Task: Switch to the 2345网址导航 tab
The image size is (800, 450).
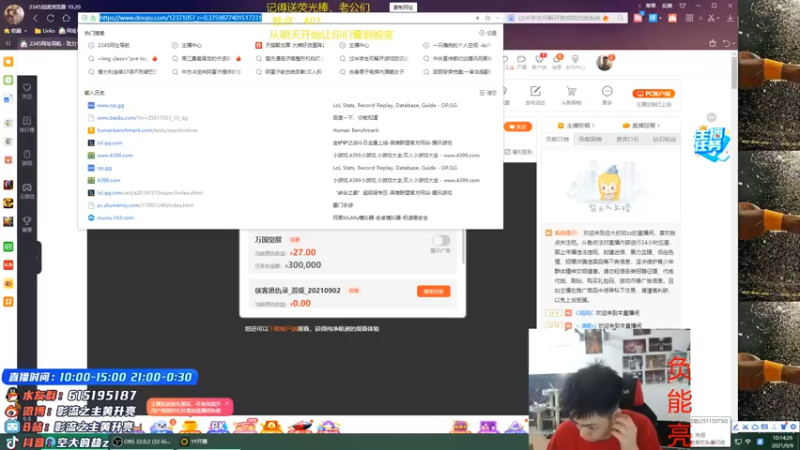Action: click(x=48, y=44)
